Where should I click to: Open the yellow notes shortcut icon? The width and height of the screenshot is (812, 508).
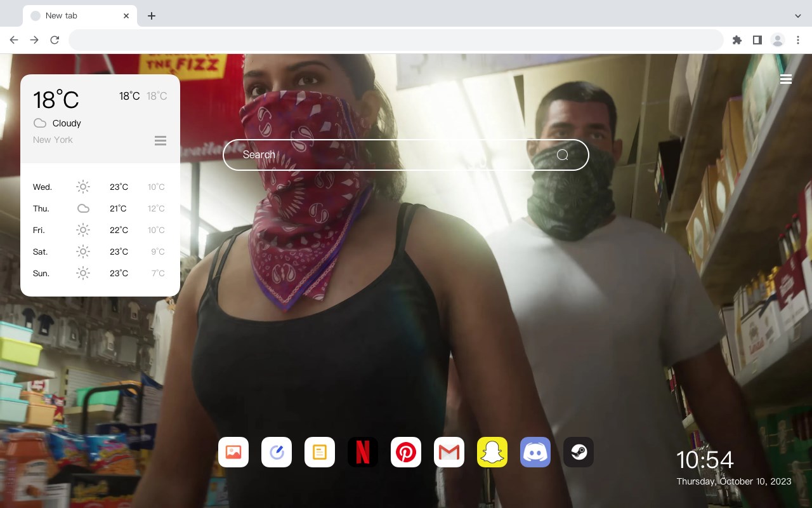click(x=320, y=452)
